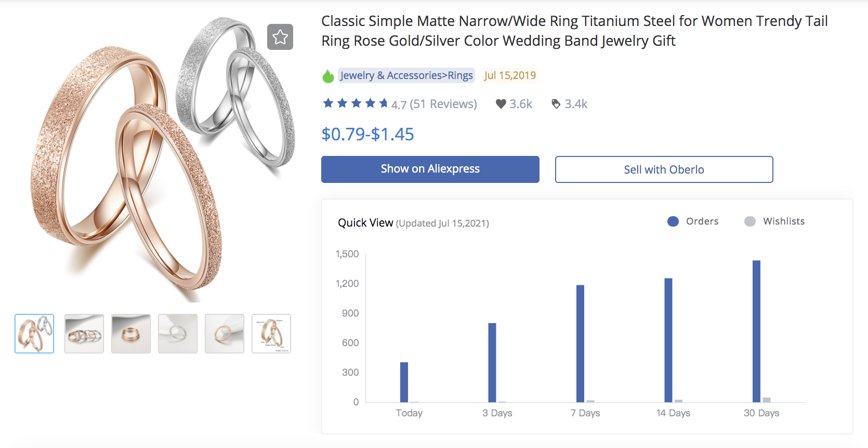Click the green trending flame icon
This screenshot has height=448, width=868.
[x=328, y=75]
